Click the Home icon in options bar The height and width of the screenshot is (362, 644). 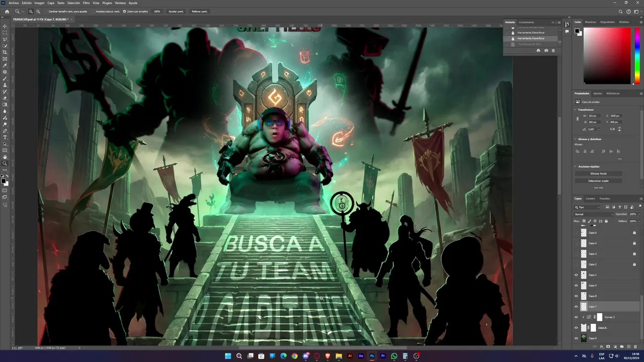7,11
